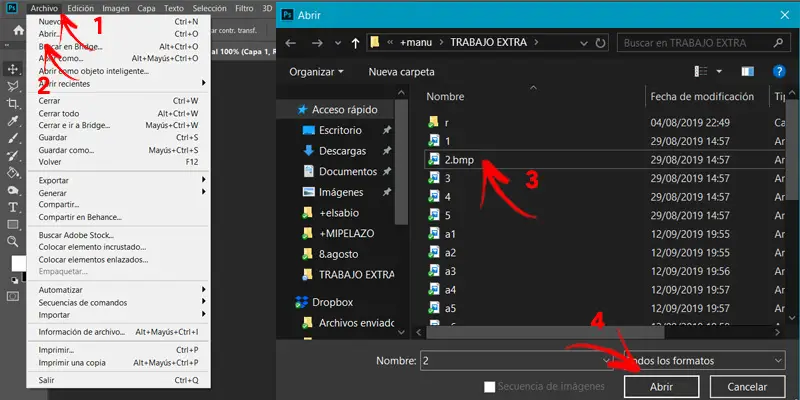Image resolution: width=800 pixels, height=400 pixels.
Task: Select the Paint Bucket tool
Action: click(x=13, y=172)
